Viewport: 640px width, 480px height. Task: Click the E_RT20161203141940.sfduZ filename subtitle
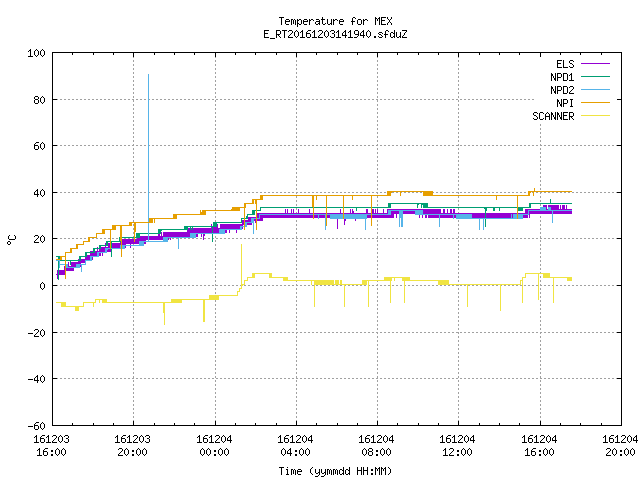(335, 34)
